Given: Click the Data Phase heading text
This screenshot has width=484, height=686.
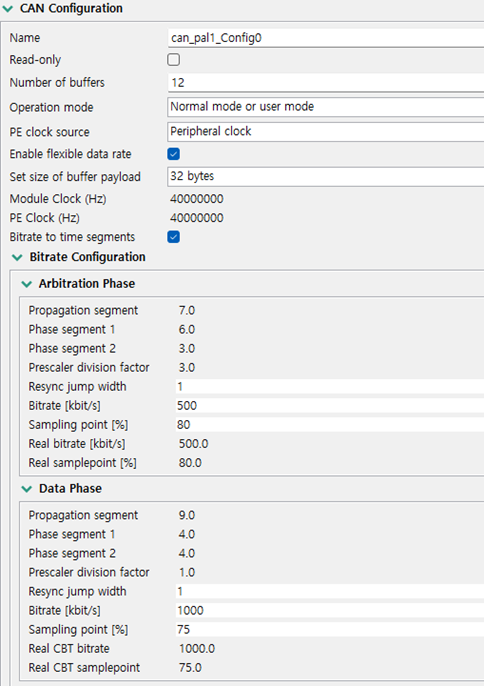Looking at the screenshot, I should click(x=70, y=488).
